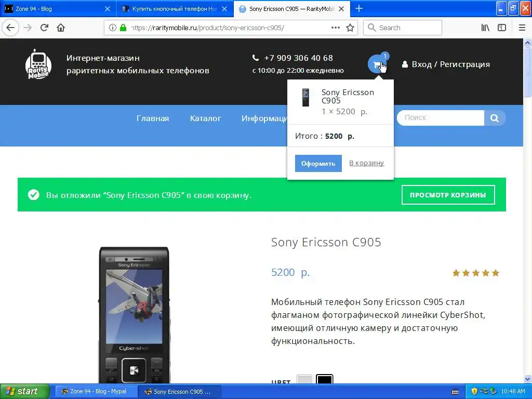The width and height of the screenshot is (532, 399).
Task: Click the keyboard icon in the taskbar
Action: 455,392
